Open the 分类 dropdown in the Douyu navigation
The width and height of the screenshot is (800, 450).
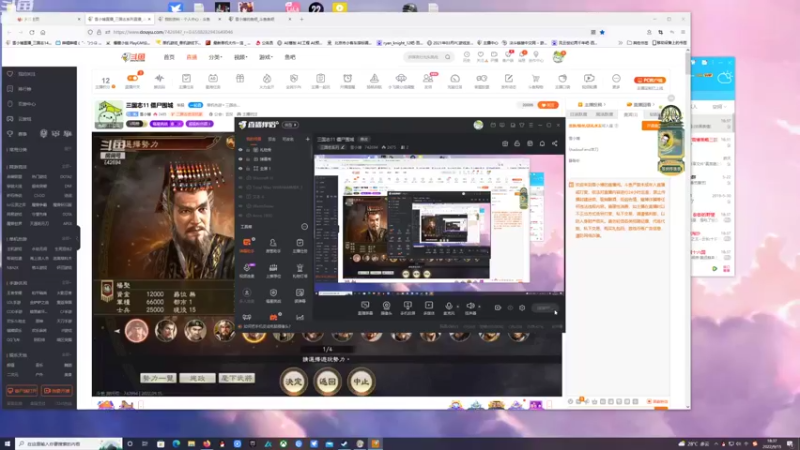215,57
